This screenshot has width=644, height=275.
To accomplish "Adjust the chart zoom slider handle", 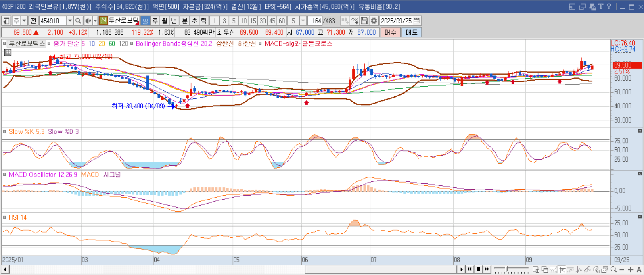I will coord(507,269).
